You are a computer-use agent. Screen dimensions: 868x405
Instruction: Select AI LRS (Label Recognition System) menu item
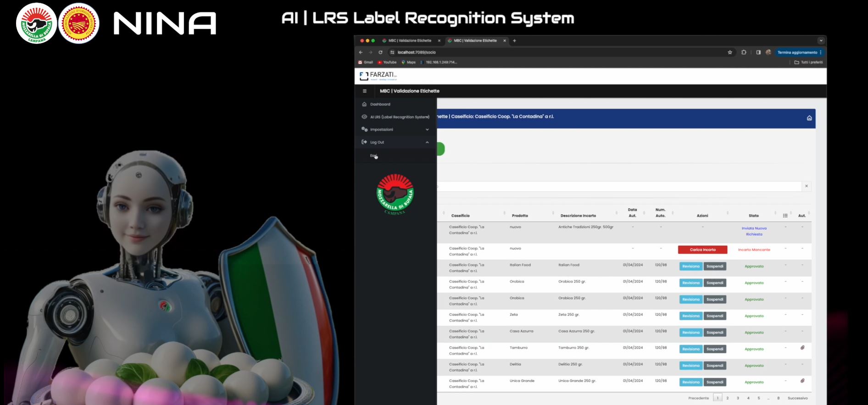[400, 117]
